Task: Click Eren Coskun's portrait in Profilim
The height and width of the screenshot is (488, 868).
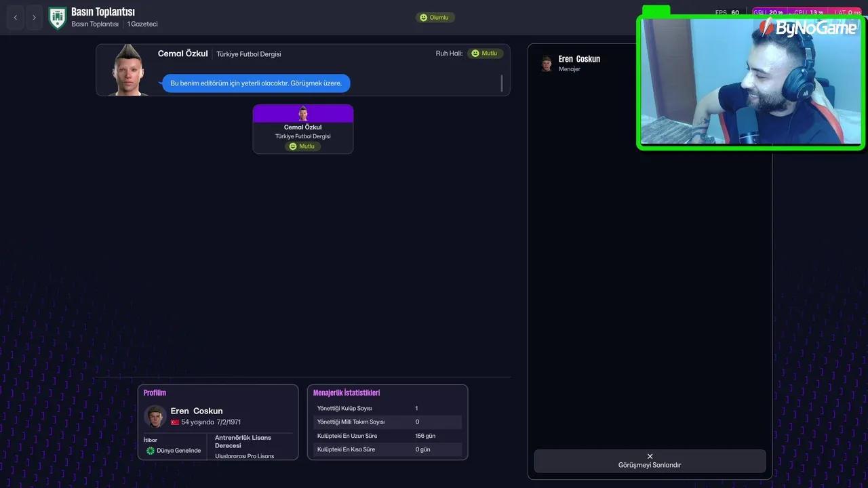Action: (x=155, y=416)
